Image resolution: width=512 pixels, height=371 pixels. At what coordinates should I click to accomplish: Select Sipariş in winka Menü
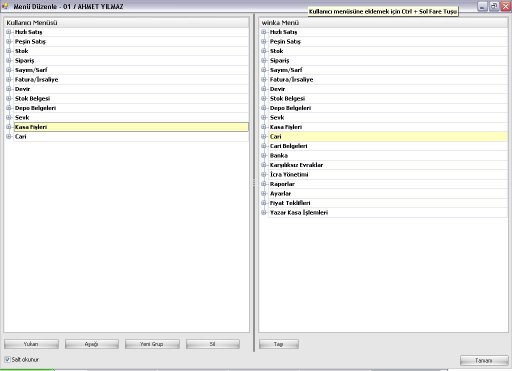point(279,60)
